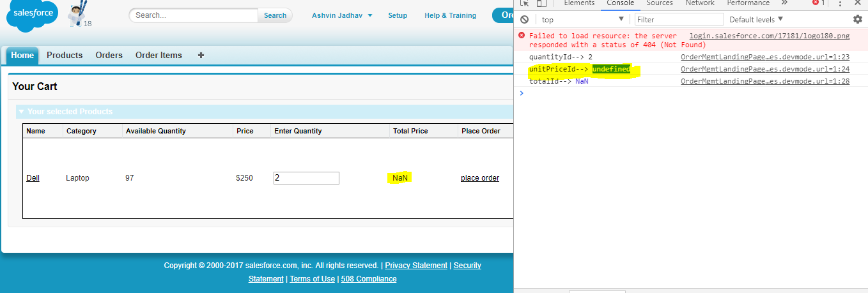Click the 'quantityId--> 2' console line
This screenshot has height=293, width=868.
pos(561,57)
